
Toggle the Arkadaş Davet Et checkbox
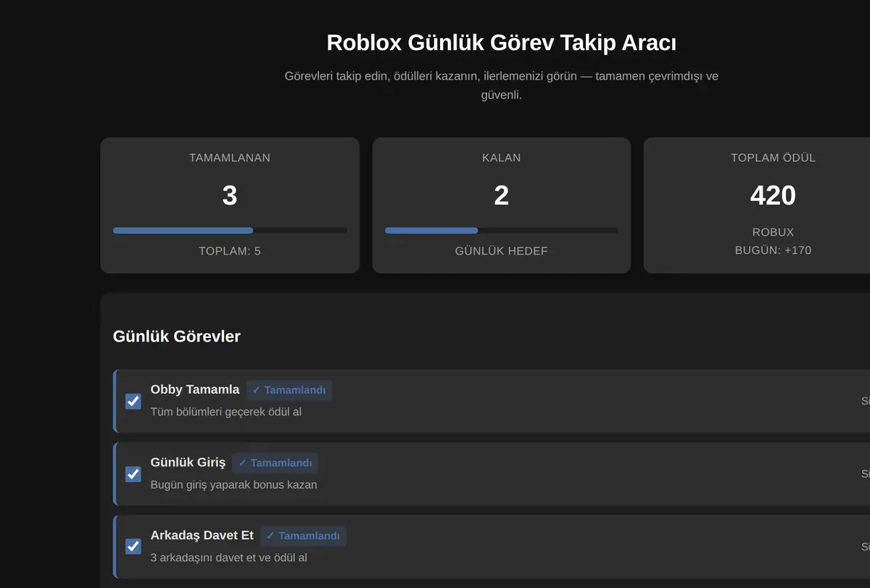tap(133, 547)
